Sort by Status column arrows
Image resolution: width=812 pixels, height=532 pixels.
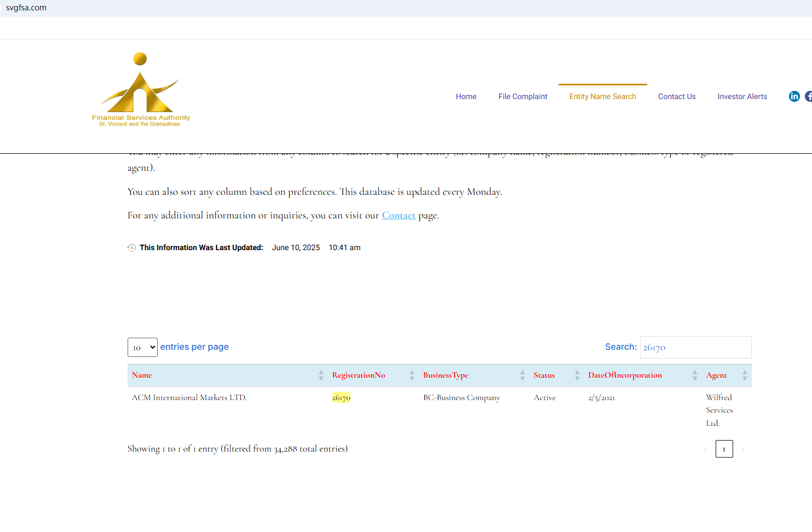[577, 375]
